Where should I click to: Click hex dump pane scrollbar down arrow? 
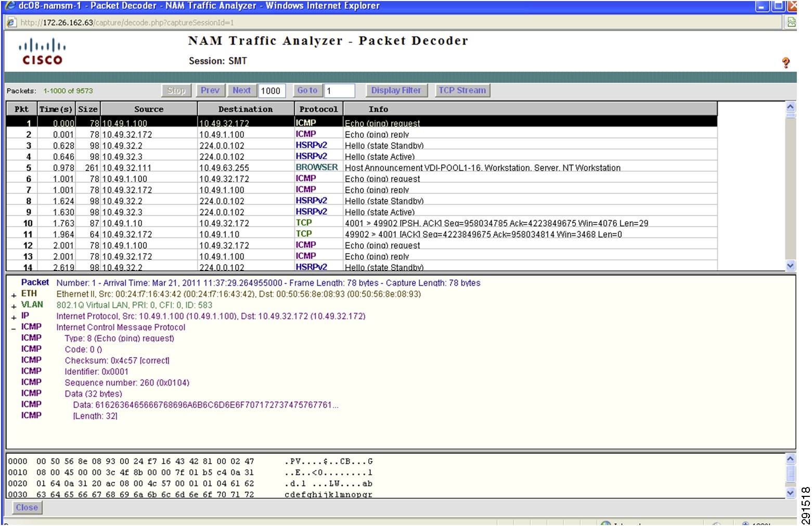[x=791, y=492]
